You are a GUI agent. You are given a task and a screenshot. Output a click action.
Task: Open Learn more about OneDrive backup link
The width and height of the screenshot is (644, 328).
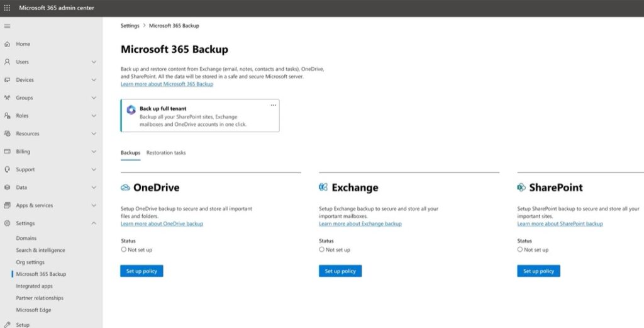coord(162,224)
